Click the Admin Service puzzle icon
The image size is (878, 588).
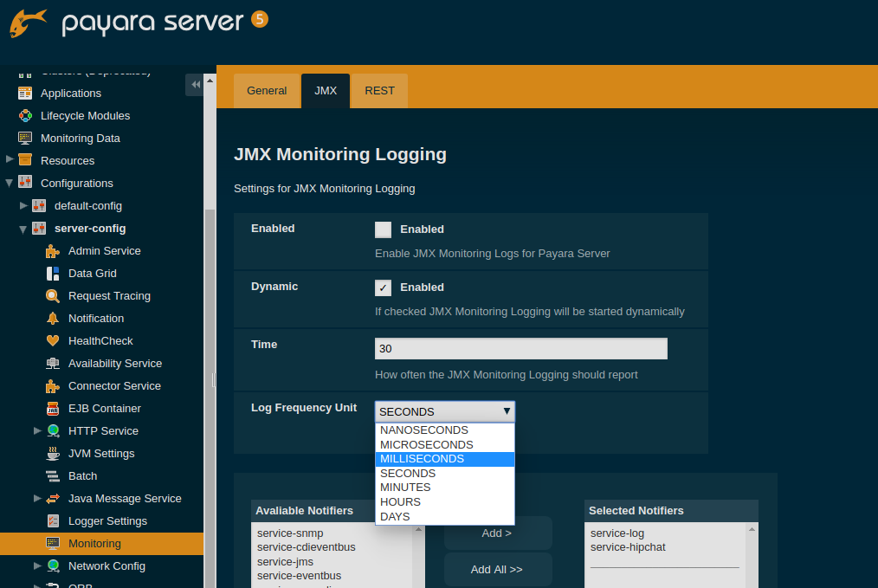click(53, 251)
